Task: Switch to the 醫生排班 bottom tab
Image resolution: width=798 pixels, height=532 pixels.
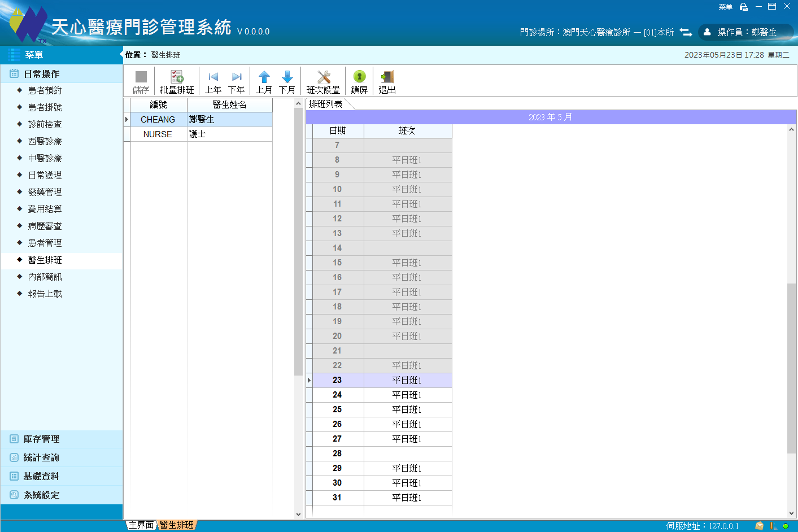Action: (x=177, y=525)
